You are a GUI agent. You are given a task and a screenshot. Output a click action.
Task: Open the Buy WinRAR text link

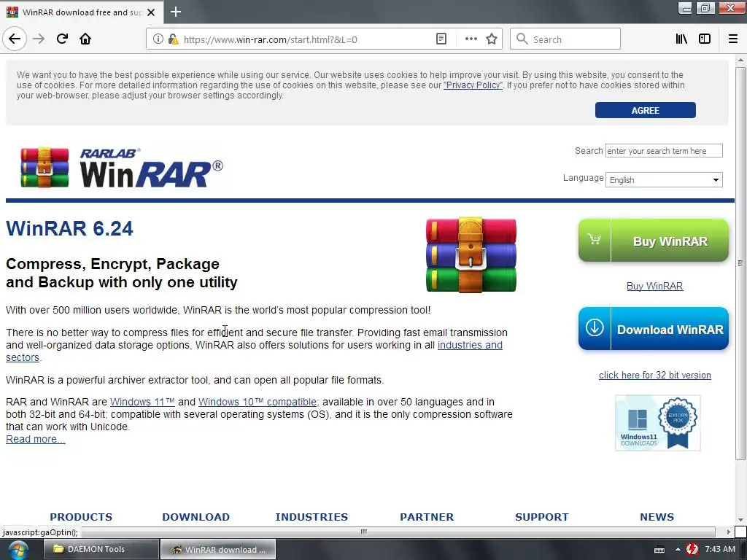point(654,286)
